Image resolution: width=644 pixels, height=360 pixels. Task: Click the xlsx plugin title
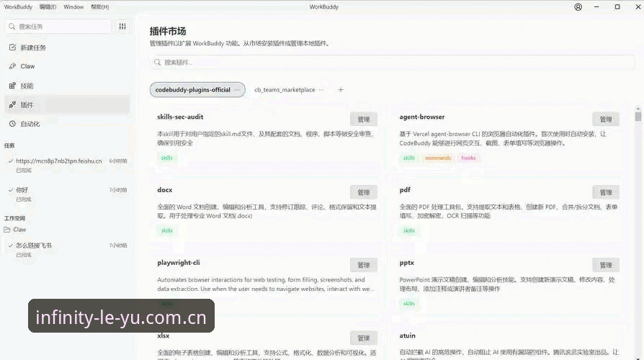pyautogui.click(x=163, y=336)
